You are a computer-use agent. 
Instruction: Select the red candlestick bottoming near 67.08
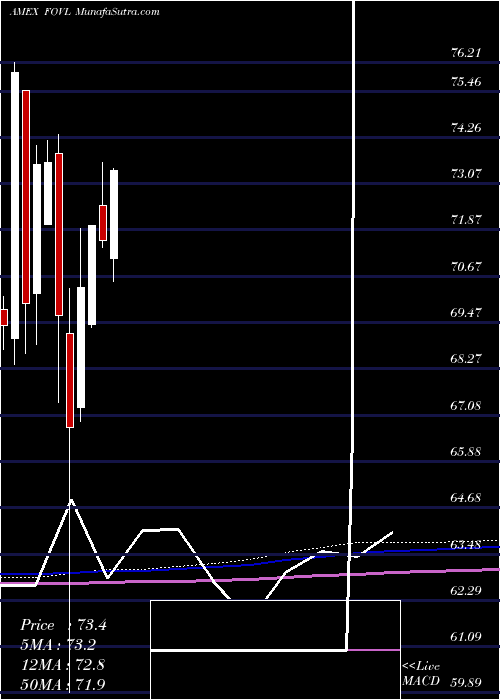coord(70,380)
